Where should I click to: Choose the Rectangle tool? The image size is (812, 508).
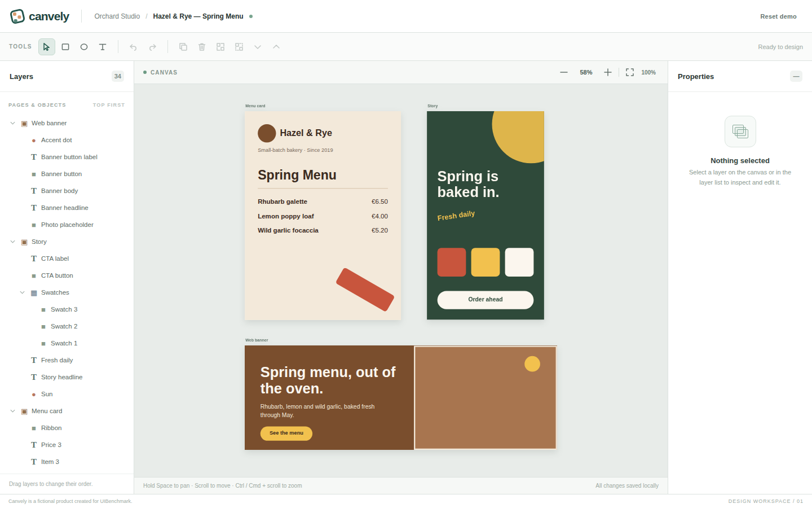(x=65, y=47)
